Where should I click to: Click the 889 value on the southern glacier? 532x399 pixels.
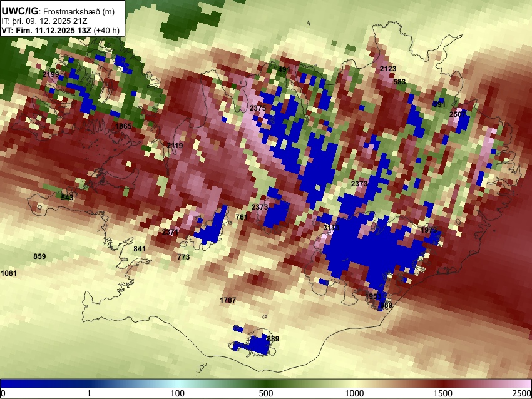click(273, 339)
